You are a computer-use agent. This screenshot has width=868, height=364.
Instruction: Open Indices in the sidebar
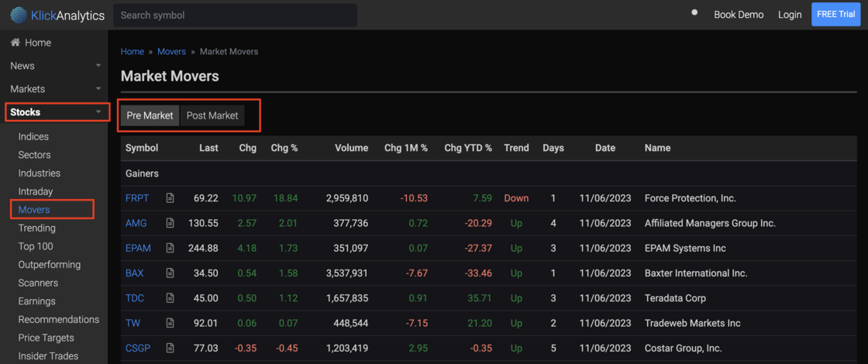coord(33,136)
